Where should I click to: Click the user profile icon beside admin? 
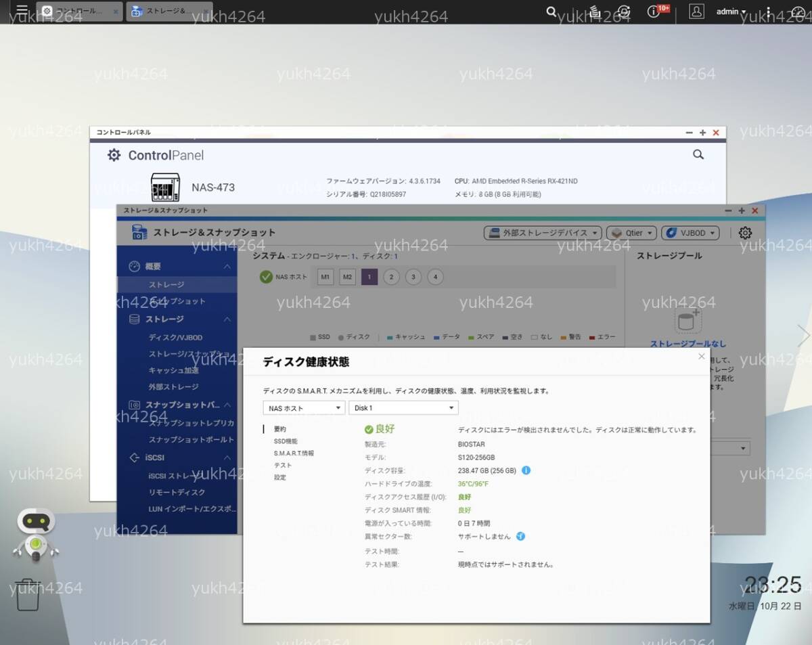696,12
